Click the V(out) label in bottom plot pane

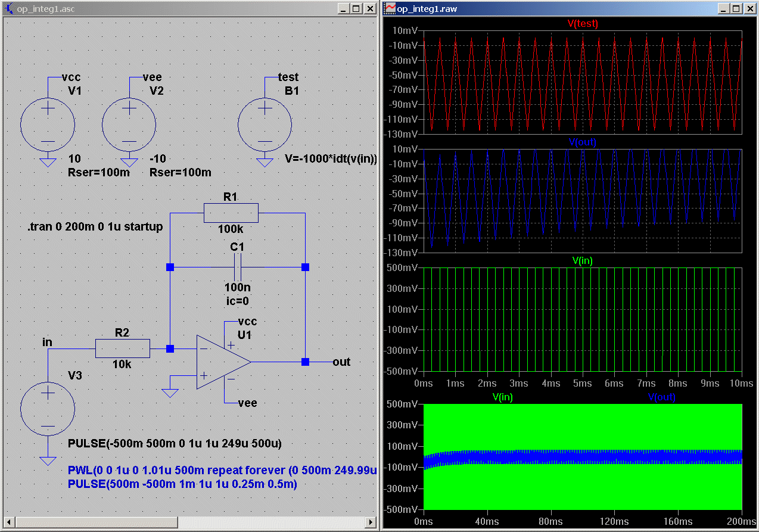661,397
